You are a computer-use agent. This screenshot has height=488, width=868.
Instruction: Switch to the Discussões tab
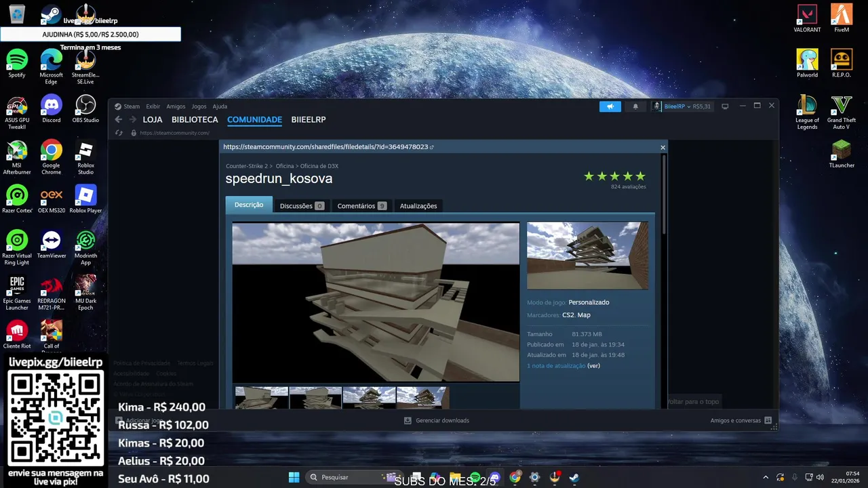(x=302, y=205)
